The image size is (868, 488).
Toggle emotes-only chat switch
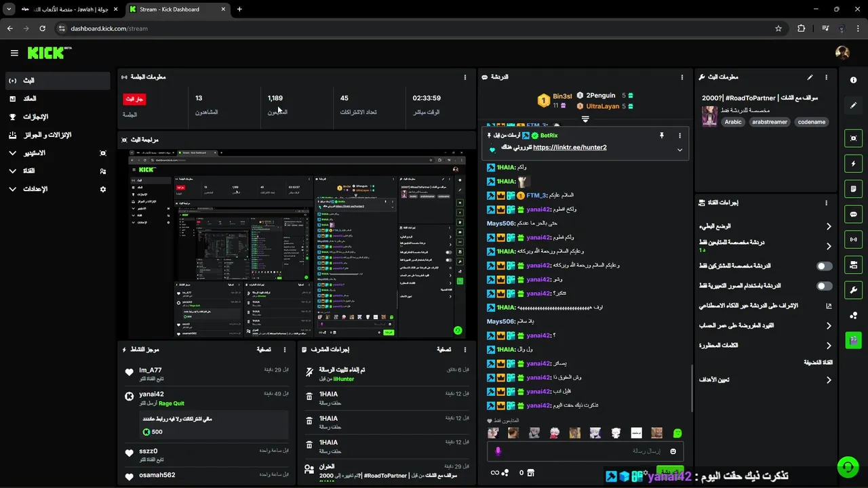(x=824, y=286)
